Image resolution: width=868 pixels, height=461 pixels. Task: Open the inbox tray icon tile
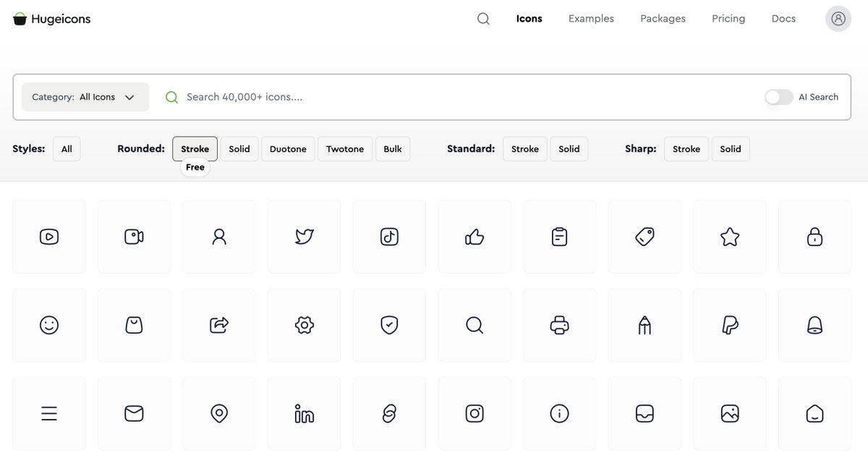pyautogui.click(x=644, y=413)
